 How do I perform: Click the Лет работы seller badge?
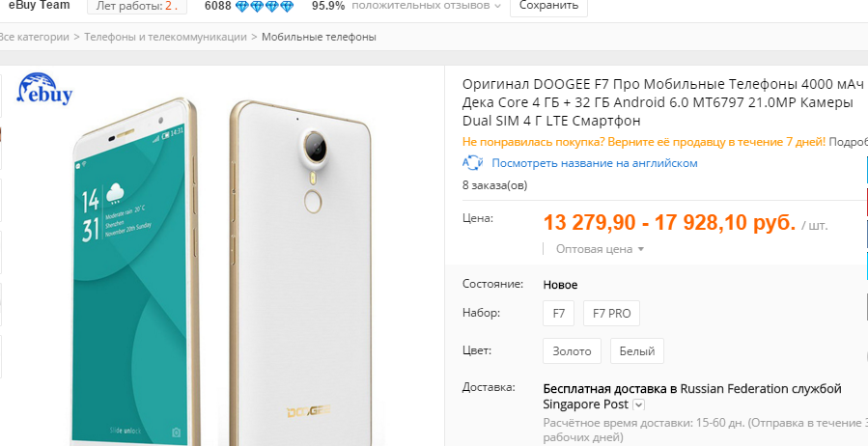(137, 6)
